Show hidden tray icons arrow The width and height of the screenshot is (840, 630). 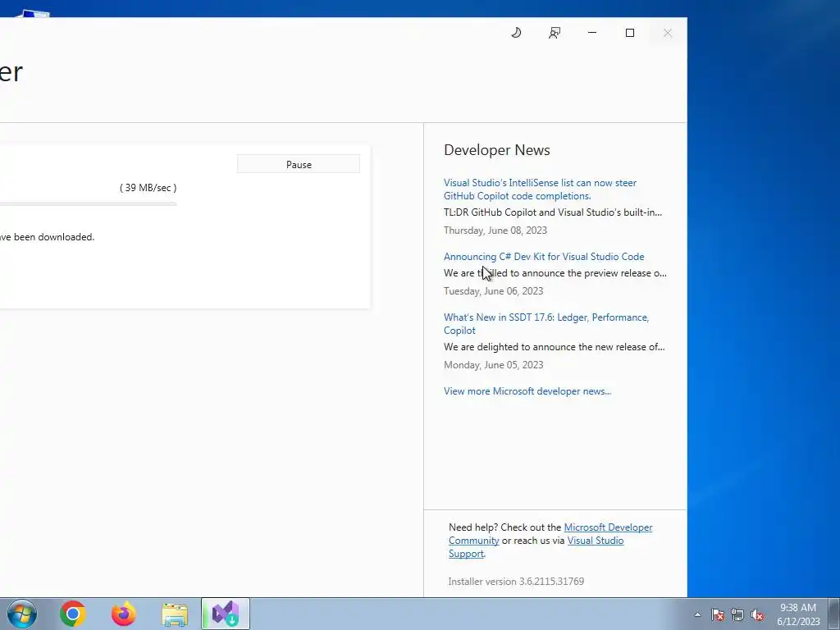coord(697,614)
